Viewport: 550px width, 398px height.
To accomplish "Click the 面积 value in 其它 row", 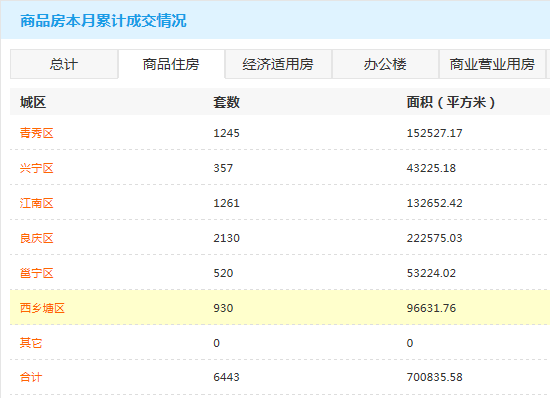I will [410, 343].
